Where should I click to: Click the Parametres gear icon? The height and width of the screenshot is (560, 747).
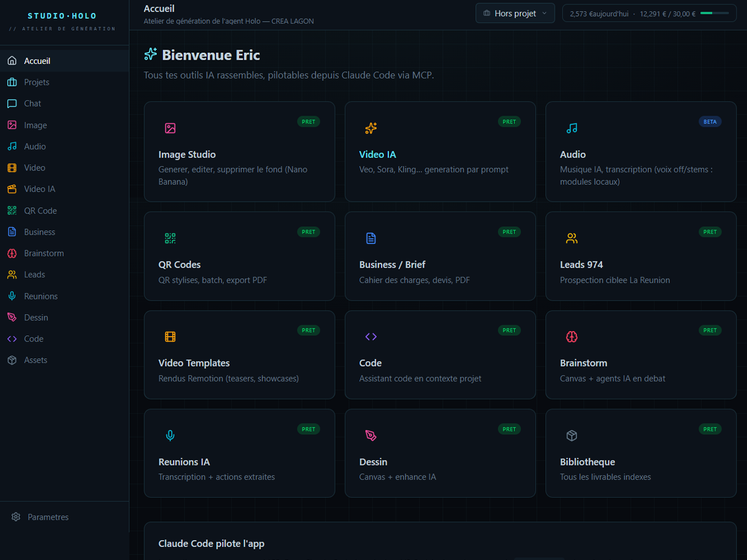point(16,517)
